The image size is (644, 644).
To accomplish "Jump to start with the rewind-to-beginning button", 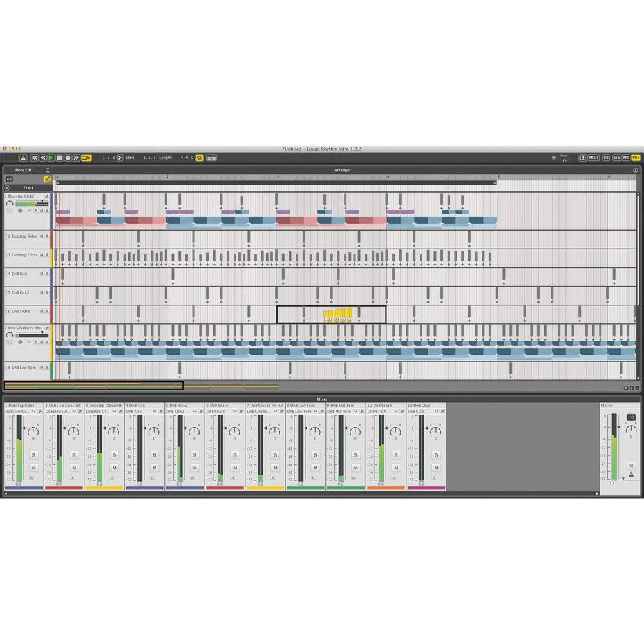I will coord(34,158).
